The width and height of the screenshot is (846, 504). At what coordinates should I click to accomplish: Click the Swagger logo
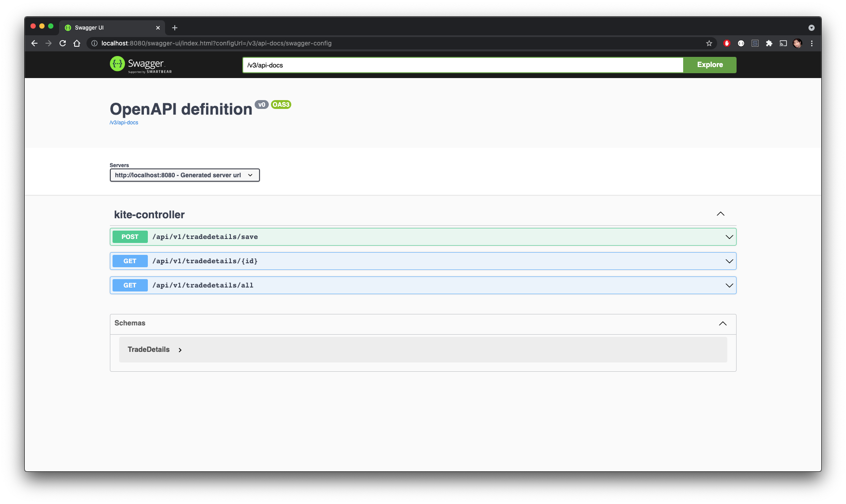pyautogui.click(x=141, y=65)
